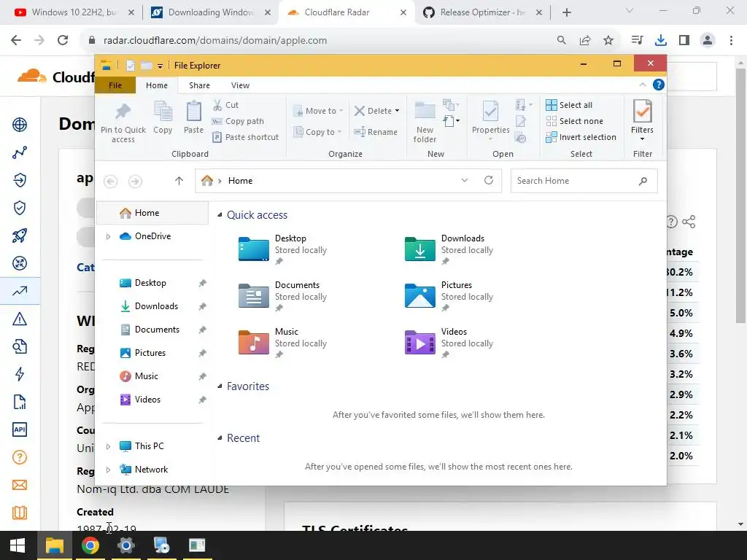The height and width of the screenshot is (560, 747).
Task: Open the Chrome three-dot menu
Action: coord(731,41)
